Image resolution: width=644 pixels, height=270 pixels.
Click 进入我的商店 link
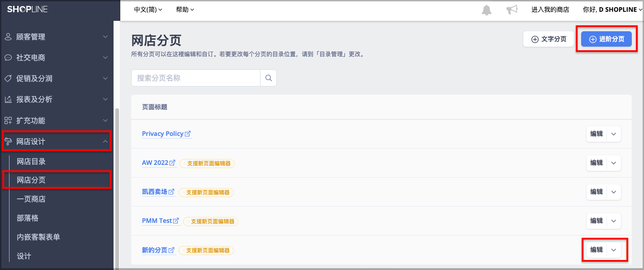coord(550,10)
